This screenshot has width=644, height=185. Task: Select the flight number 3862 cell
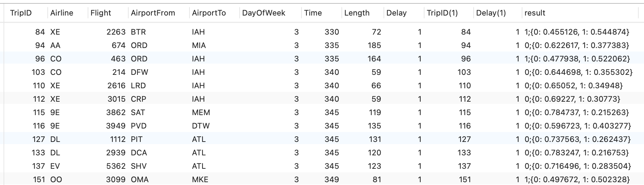pyautogui.click(x=116, y=113)
